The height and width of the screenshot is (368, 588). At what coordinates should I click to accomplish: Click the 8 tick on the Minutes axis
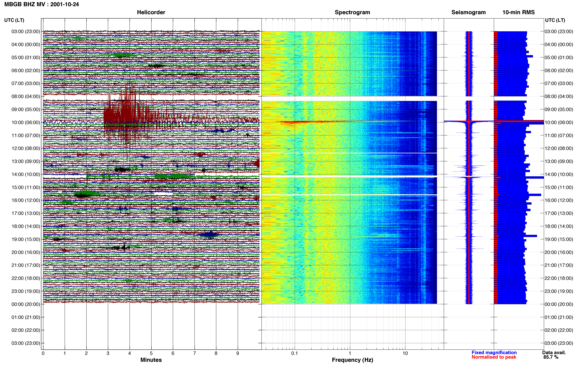click(x=216, y=353)
